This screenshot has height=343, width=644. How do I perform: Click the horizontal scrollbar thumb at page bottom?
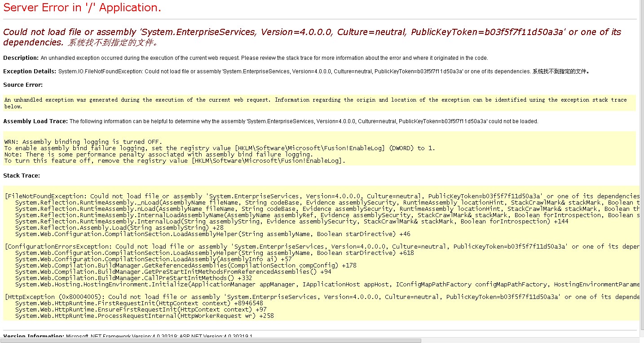tap(210, 340)
